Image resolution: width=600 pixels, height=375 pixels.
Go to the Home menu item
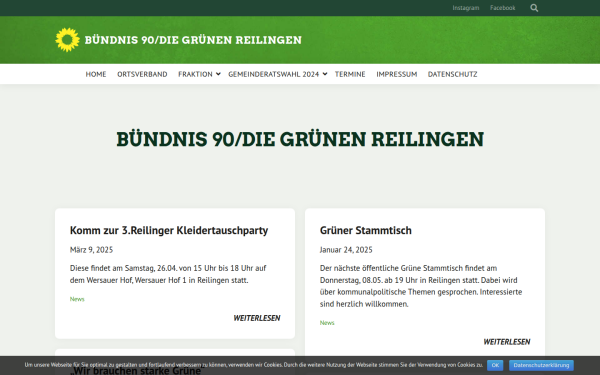tap(96, 74)
